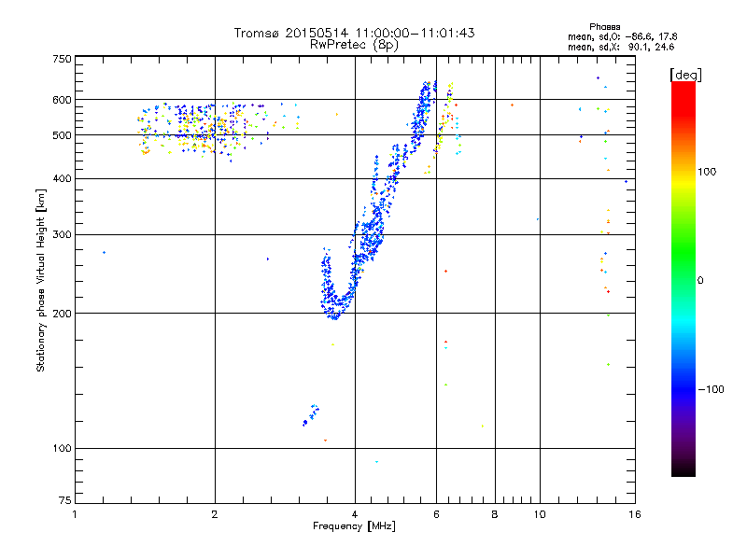Image resolution: width=747 pixels, height=560 pixels.
Task: Click the y-axis tick label "500"
Action: point(62,135)
